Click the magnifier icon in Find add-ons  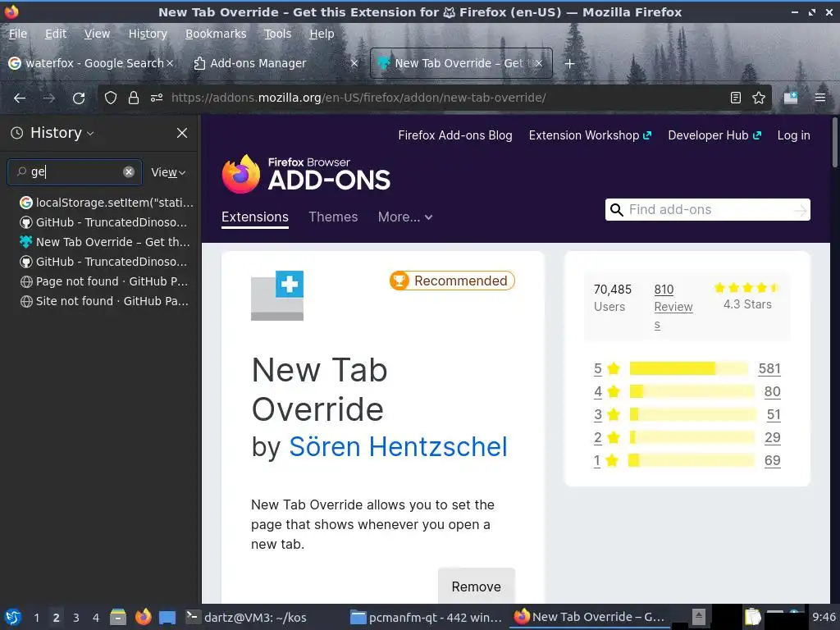click(617, 210)
